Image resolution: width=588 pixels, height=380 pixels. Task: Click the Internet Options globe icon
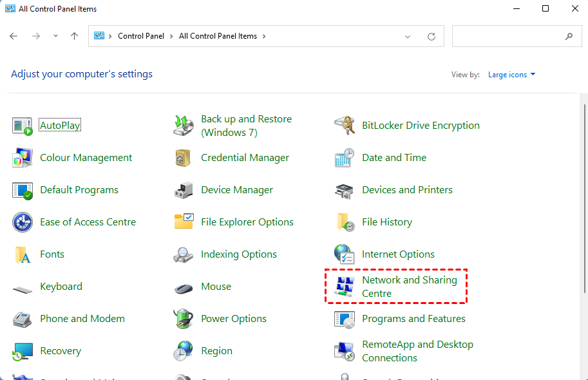click(345, 254)
